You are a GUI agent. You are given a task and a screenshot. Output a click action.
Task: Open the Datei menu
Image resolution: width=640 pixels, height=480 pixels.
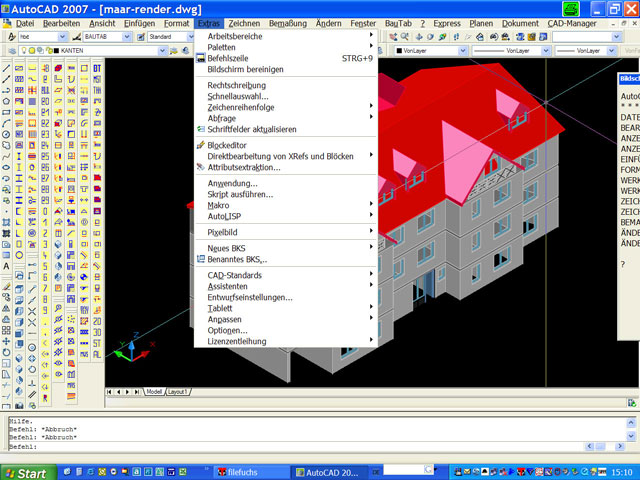point(25,24)
